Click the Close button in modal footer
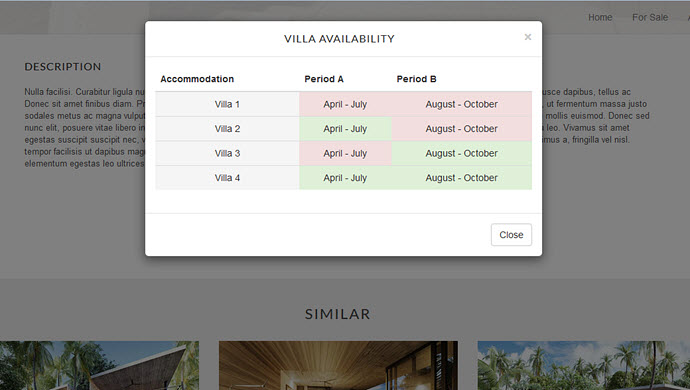The height and width of the screenshot is (390, 690). coord(511,235)
